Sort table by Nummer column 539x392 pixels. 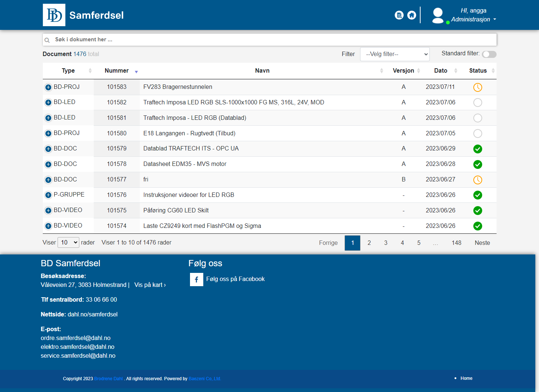(x=117, y=71)
